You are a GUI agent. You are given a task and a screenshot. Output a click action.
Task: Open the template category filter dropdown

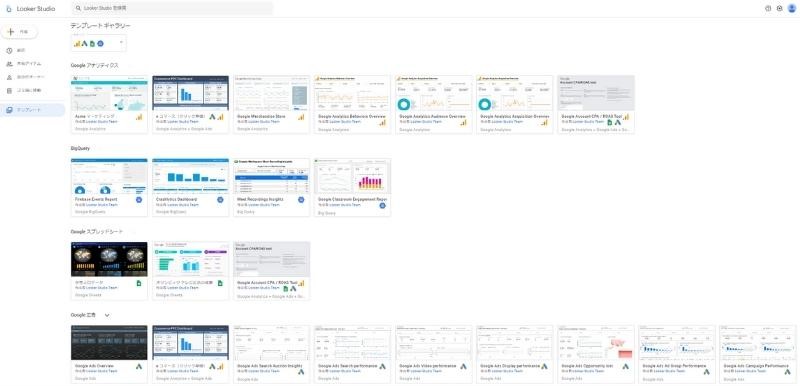pos(98,43)
